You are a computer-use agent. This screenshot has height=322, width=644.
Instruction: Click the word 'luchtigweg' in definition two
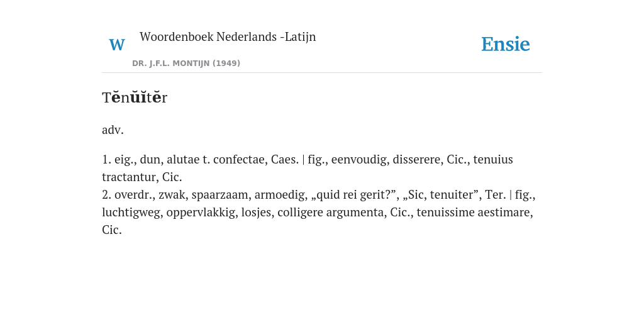(132, 213)
